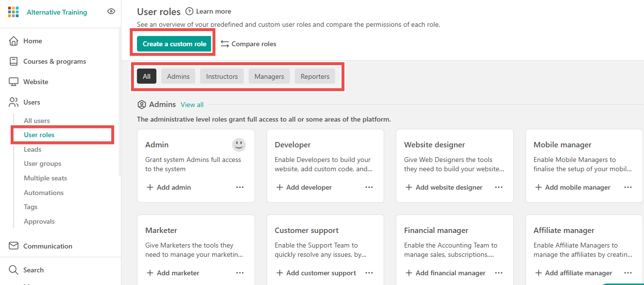644x285 pixels.
Task: Click the Compare roles arrows icon
Action: pyautogui.click(x=225, y=44)
